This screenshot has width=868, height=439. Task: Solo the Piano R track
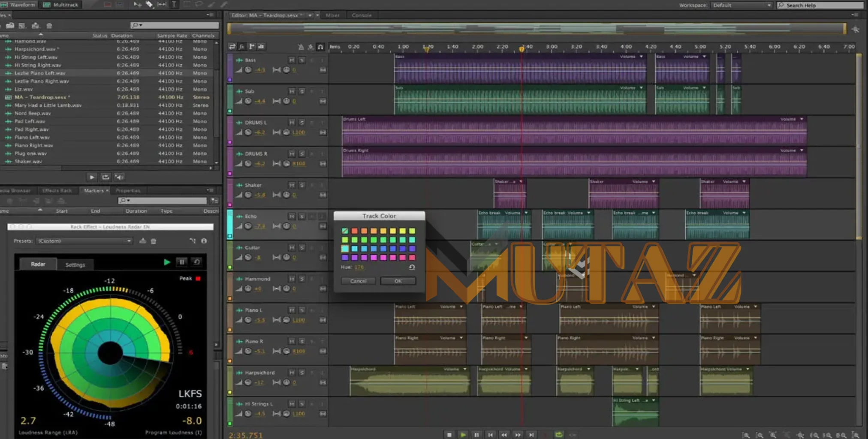coord(302,341)
